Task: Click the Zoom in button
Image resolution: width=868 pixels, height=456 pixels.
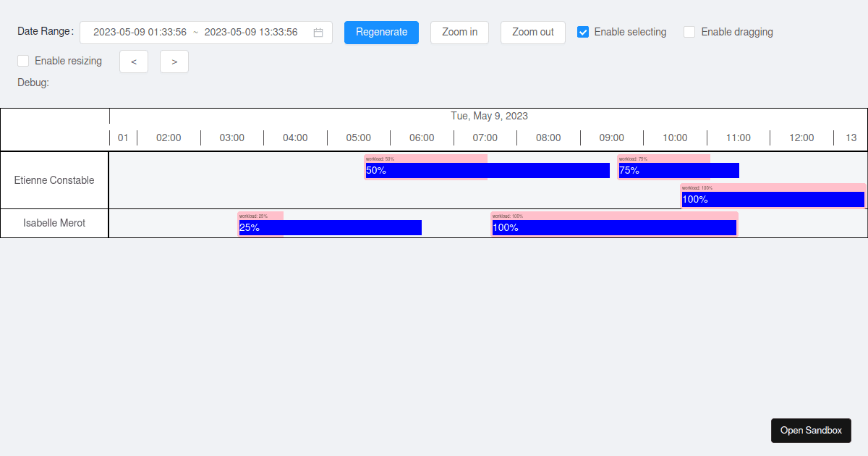Action: (459, 32)
